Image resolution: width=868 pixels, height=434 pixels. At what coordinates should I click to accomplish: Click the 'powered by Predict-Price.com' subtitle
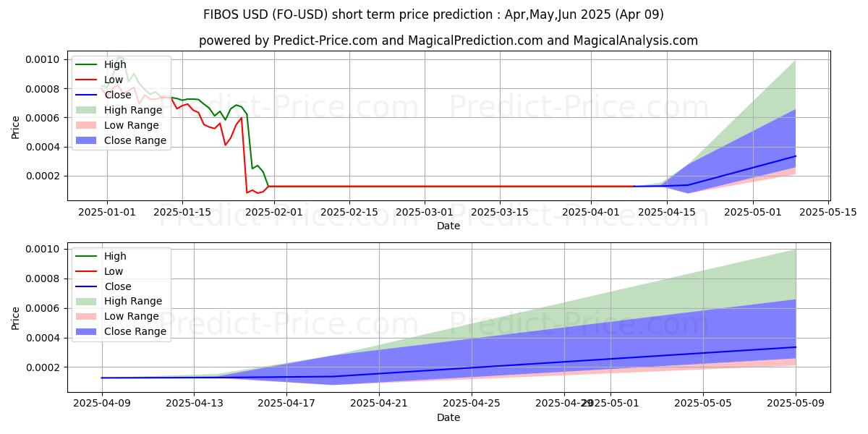(x=448, y=41)
